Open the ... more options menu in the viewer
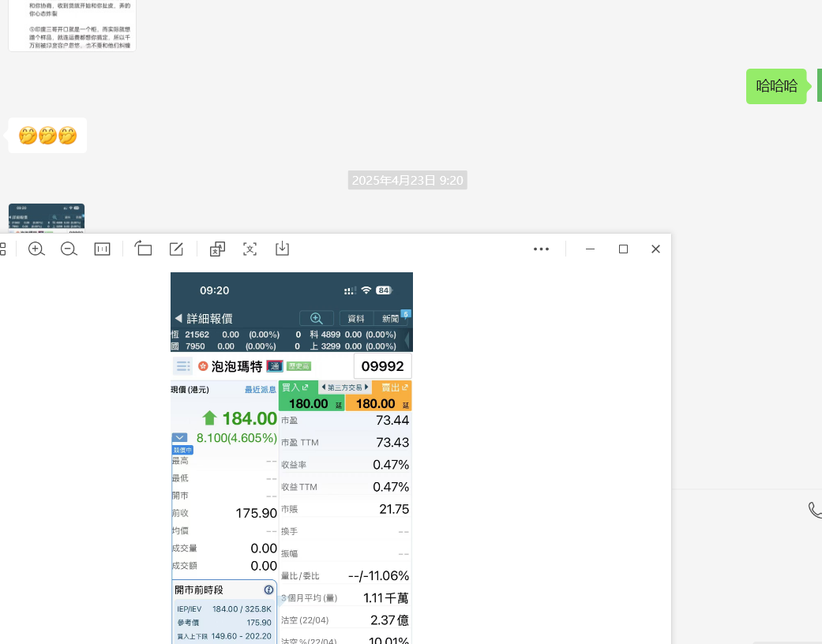Screen dimensions: 822x644 541,249
